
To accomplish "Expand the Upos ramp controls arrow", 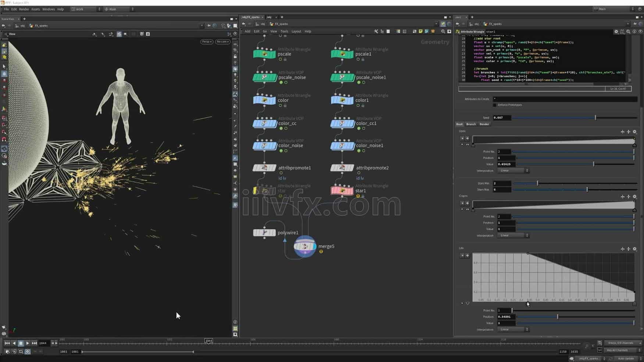I will tap(462, 144).
